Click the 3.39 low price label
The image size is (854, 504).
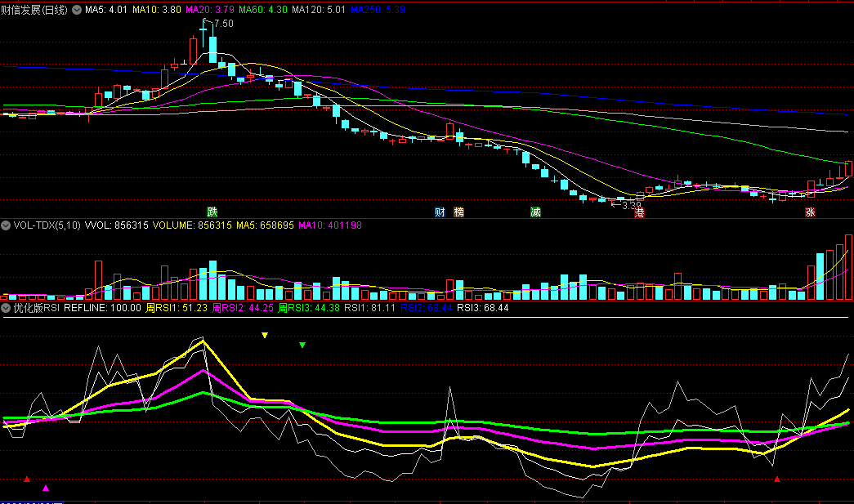click(632, 205)
